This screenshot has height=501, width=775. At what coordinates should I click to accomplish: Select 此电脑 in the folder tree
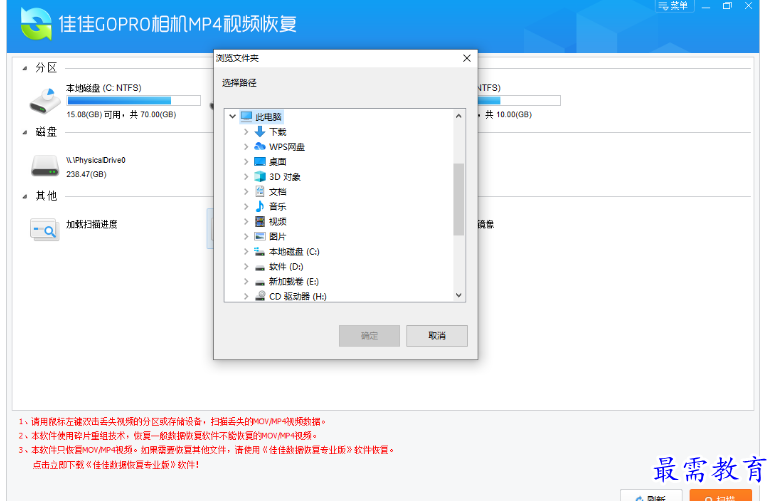pyautogui.click(x=268, y=117)
